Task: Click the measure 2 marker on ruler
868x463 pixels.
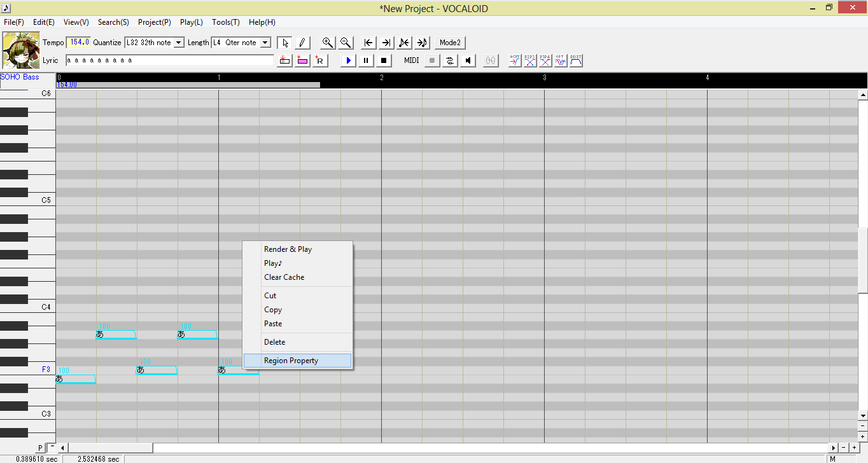Action: tap(382, 77)
